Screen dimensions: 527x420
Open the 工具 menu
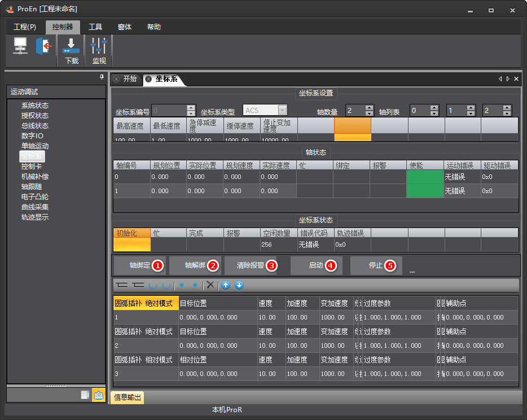95,27
